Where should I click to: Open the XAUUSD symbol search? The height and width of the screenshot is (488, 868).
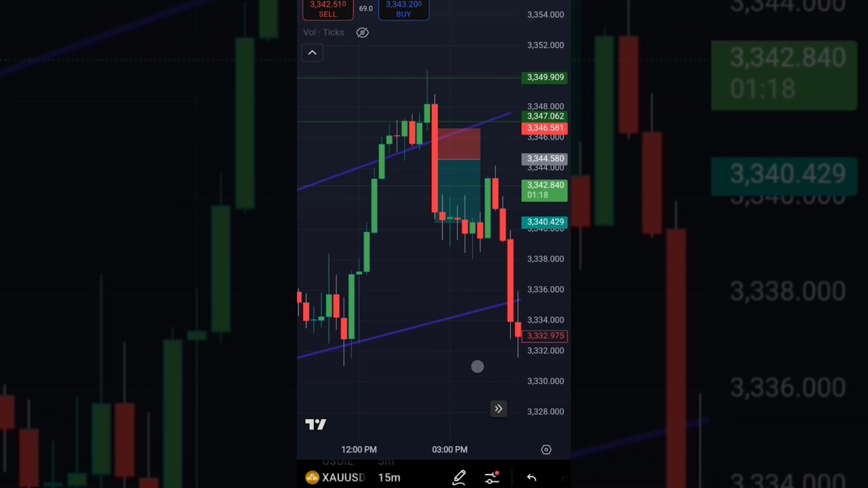pos(336,477)
